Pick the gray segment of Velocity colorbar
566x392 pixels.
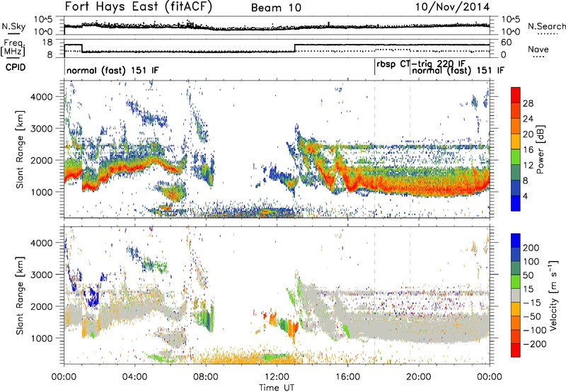point(516,296)
